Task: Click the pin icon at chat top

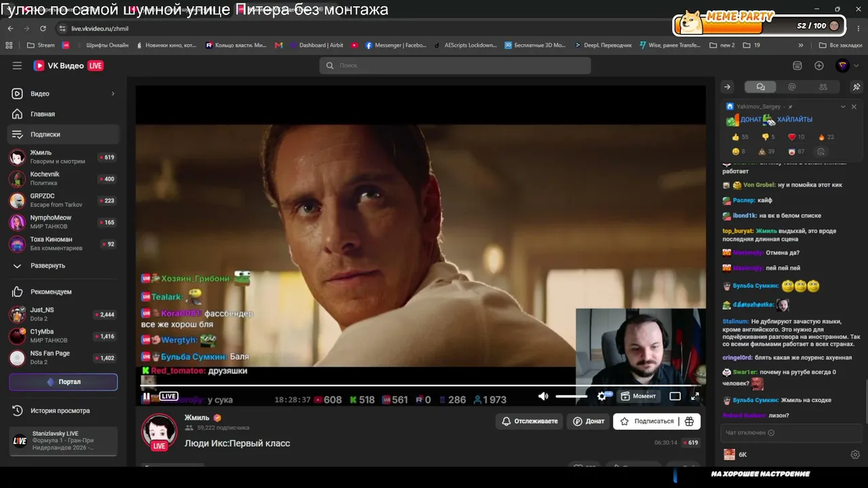Action: point(856,87)
